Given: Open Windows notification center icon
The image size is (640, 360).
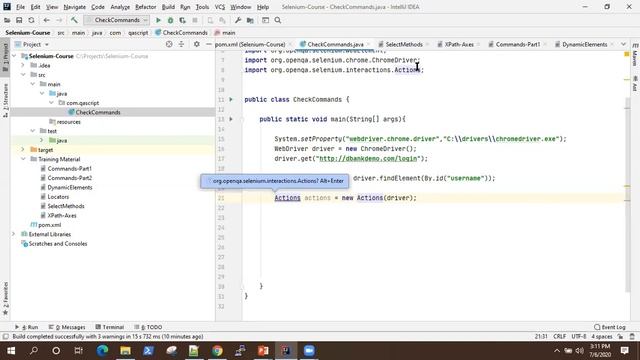Looking at the screenshot, I should click(x=624, y=351).
